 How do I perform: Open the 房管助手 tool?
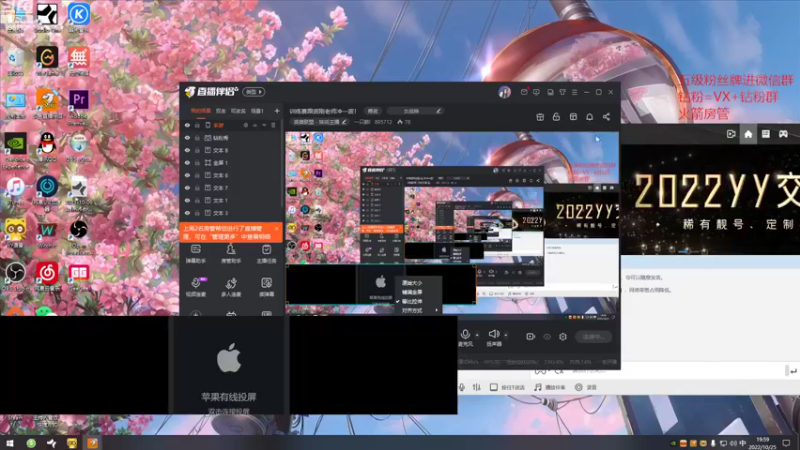coord(231,254)
